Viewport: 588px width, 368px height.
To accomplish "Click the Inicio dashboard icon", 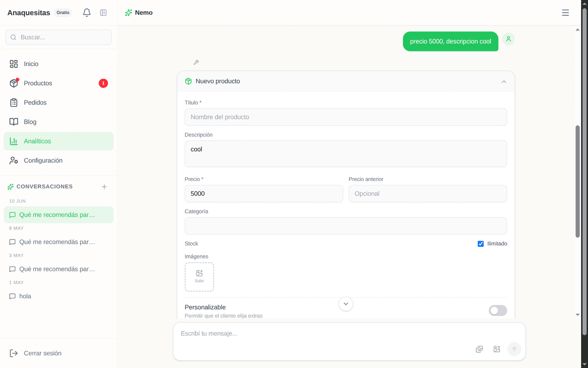I will coord(14,64).
